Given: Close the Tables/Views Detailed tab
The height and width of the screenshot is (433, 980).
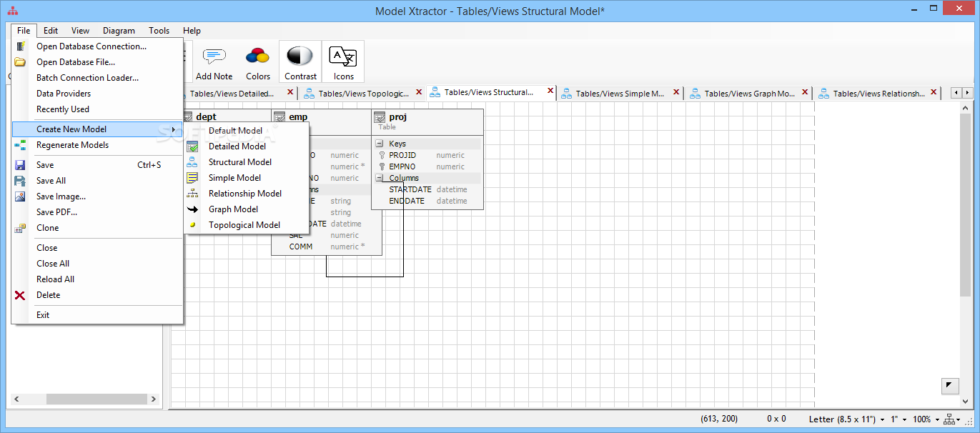Looking at the screenshot, I should pyautogui.click(x=289, y=91).
